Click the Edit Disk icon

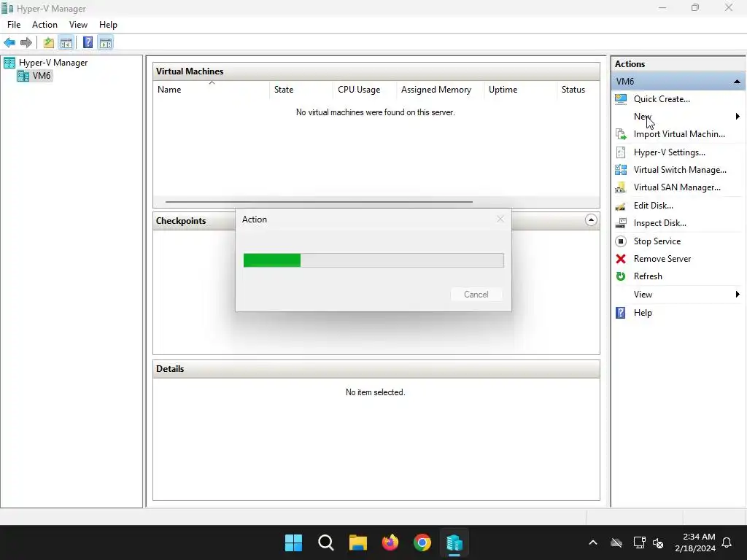coord(621,206)
